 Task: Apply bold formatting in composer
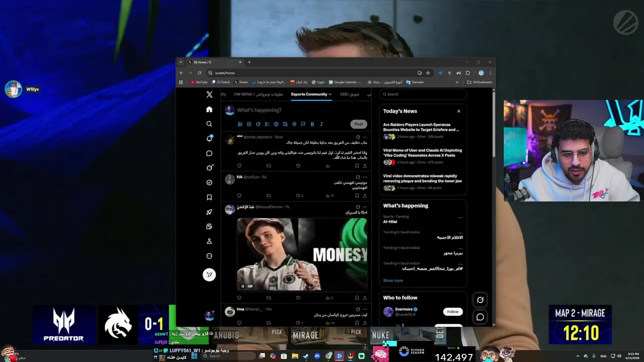coord(312,124)
